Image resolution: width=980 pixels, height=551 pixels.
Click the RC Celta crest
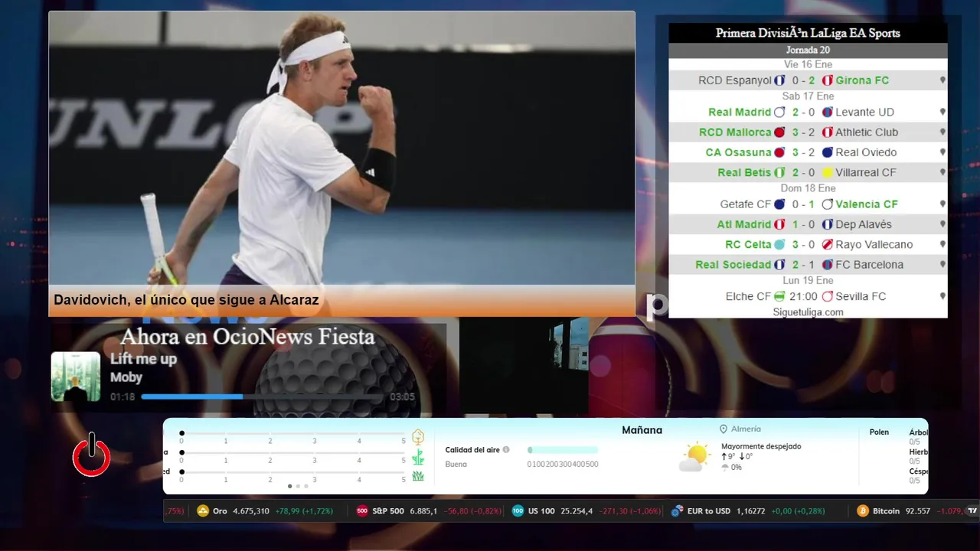click(x=779, y=245)
